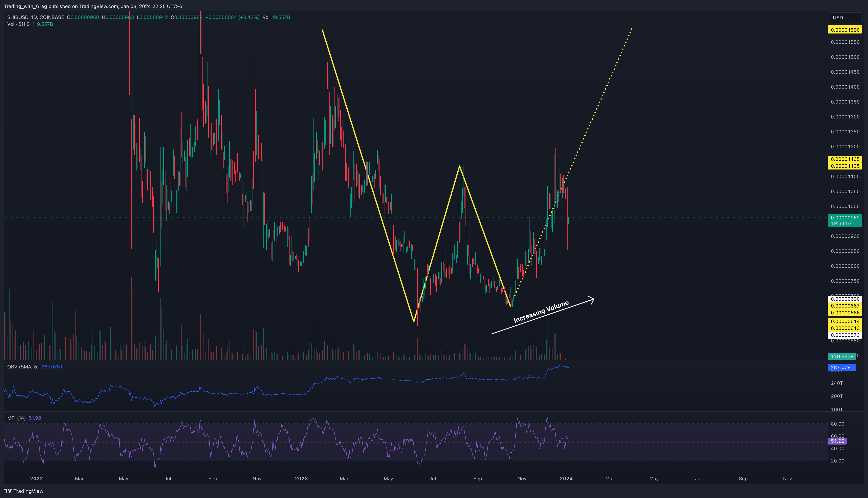Viewport: 868px width, 498px height.
Task: Click the 0.00001500 price axis value
Action: (845, 57)
